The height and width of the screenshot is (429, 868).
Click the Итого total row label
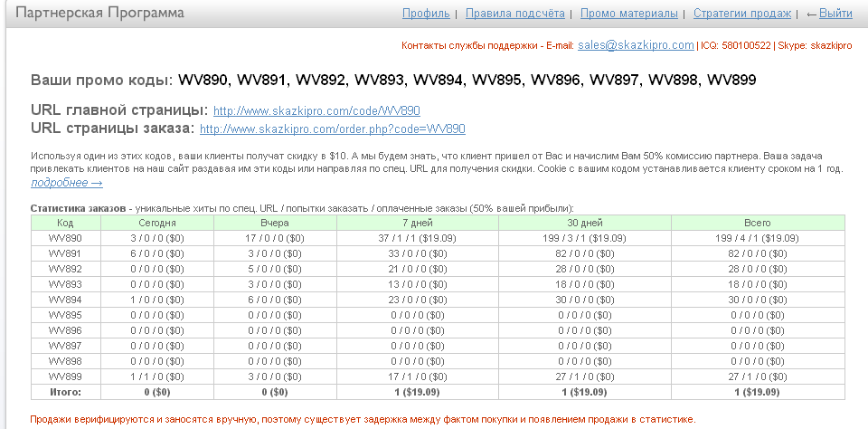point(65,392)
